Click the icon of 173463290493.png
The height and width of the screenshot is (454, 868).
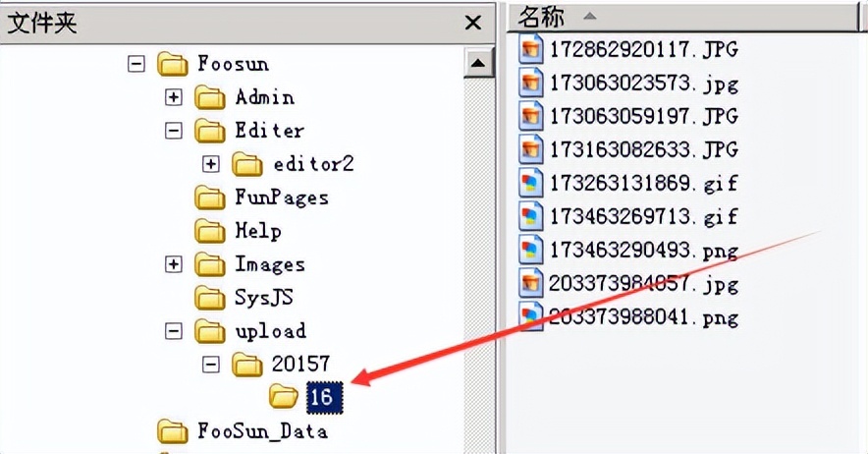(530, 250)
